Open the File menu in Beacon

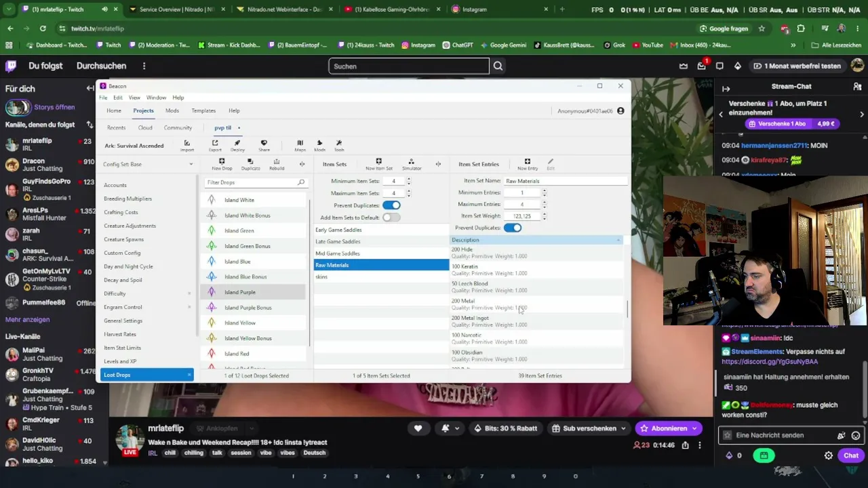click(x=104, y=98)
